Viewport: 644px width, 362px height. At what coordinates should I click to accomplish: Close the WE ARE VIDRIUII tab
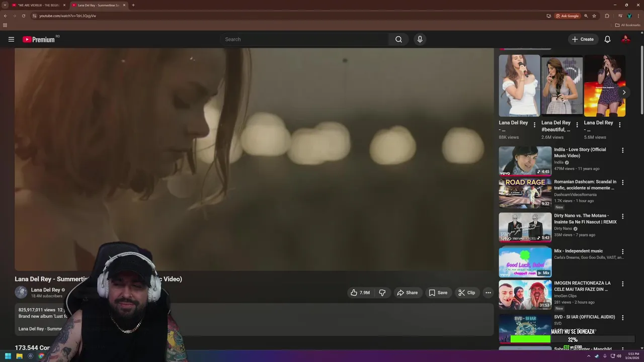tap(64, 5)
